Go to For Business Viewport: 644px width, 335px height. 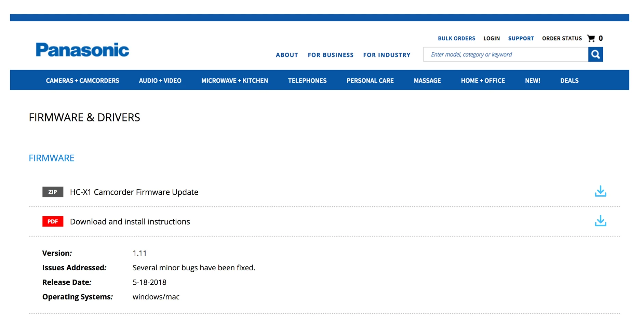click(x=331, y=55)
